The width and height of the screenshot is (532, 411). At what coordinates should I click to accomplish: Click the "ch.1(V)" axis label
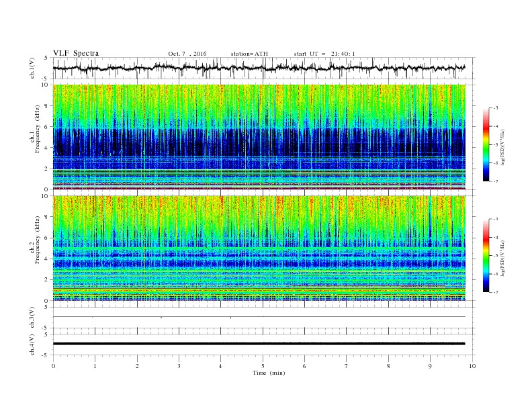pos(32,69)
